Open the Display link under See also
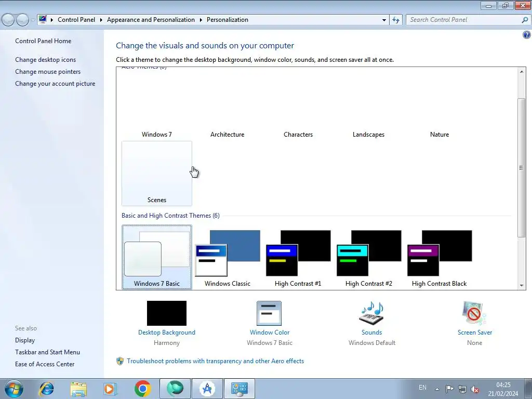Image resolution: width=532 pixels, height=399 pixels. [x=25, y=340]
